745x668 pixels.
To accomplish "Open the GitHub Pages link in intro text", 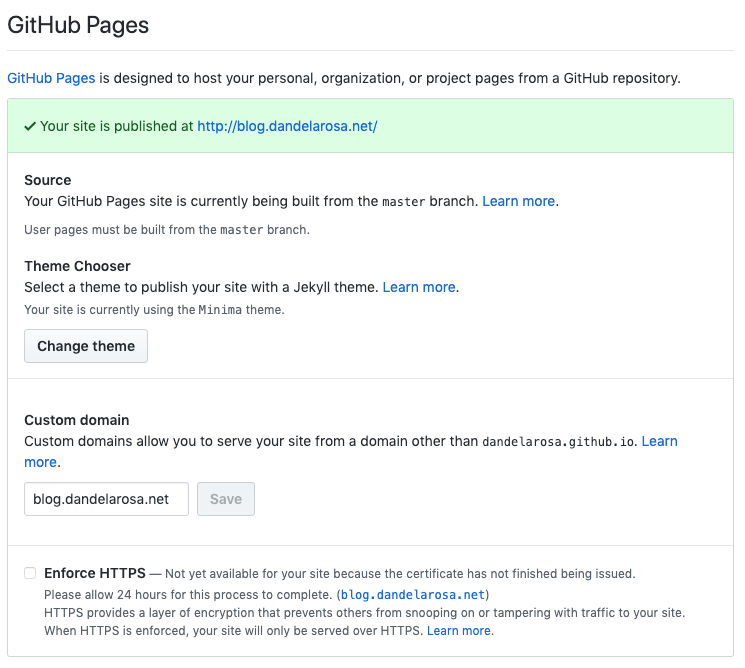I will (51, 78).
